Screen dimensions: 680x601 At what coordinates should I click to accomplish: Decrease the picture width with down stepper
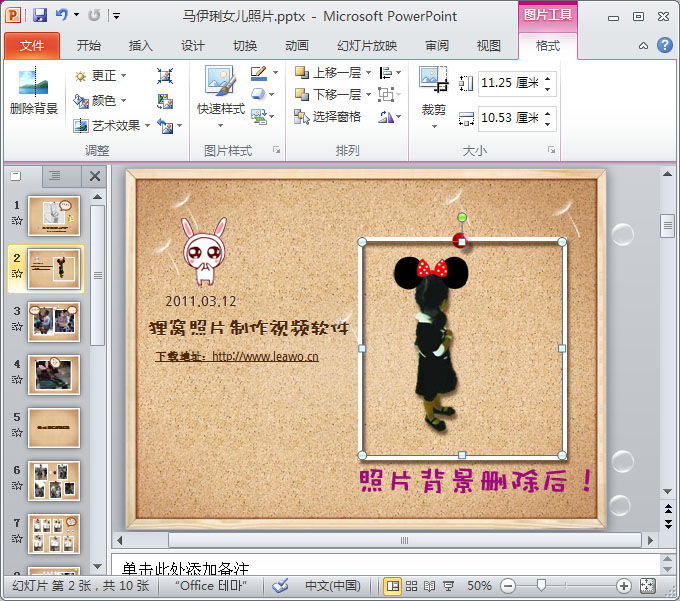[548, 123]
